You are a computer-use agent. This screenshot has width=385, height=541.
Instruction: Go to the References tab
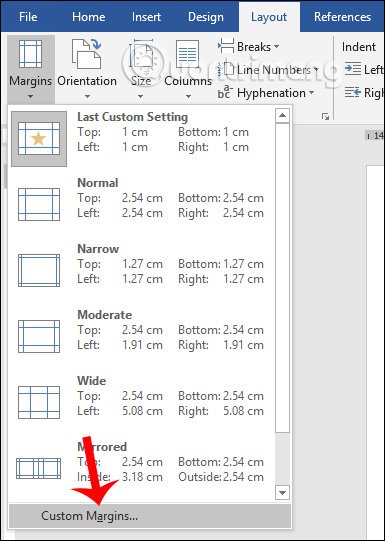(x=342, y=17)
